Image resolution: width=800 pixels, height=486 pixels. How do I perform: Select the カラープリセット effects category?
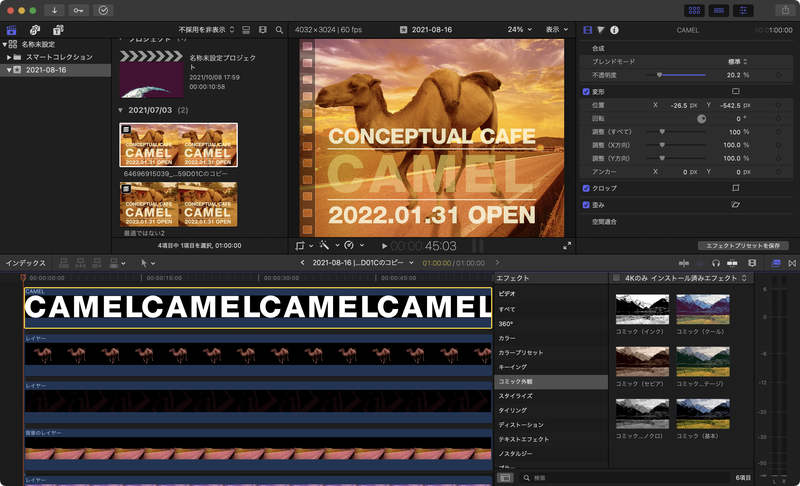(551, 352)
